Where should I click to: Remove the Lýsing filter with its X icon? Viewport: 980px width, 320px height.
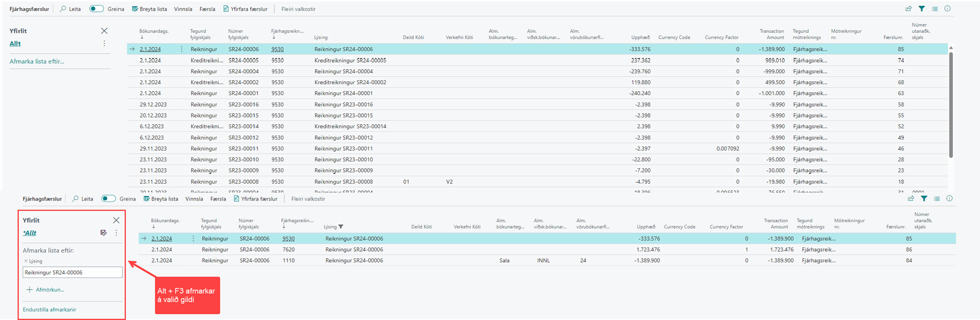pos(26,261)
